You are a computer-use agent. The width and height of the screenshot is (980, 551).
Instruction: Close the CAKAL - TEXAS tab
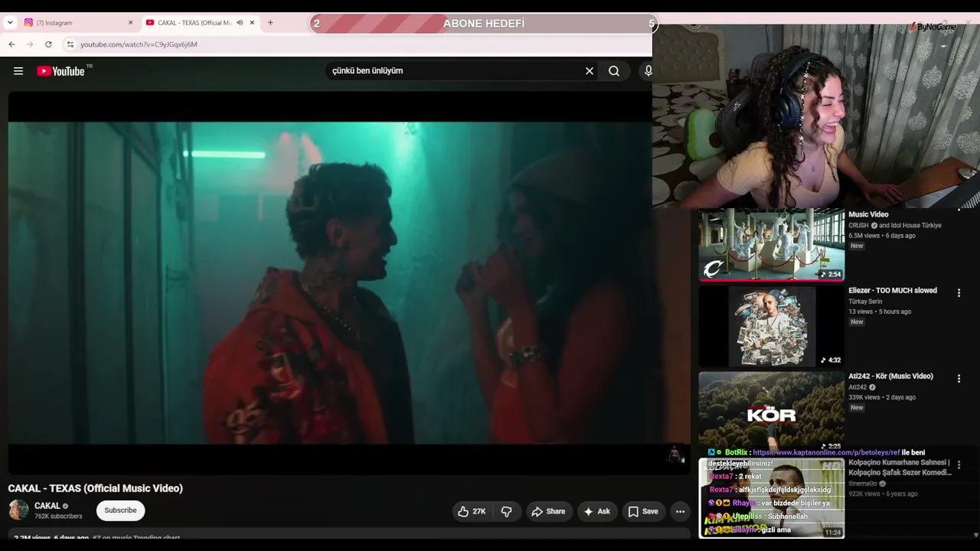point(252,23)
